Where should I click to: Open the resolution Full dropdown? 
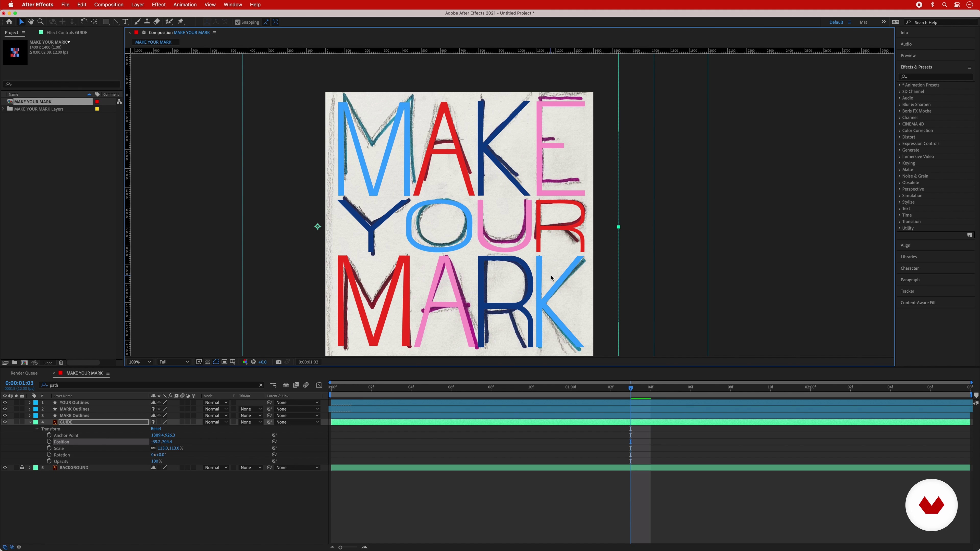pos(174,362)
